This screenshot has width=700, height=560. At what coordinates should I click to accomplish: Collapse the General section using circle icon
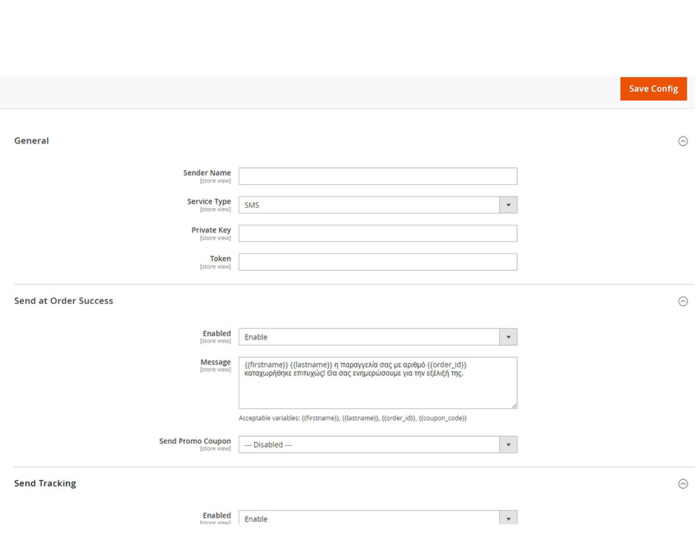pyautogui.click(x=683, y=141)
